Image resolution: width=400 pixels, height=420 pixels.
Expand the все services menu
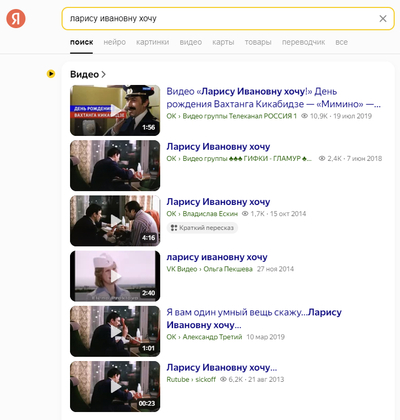(x=341, y=42)
